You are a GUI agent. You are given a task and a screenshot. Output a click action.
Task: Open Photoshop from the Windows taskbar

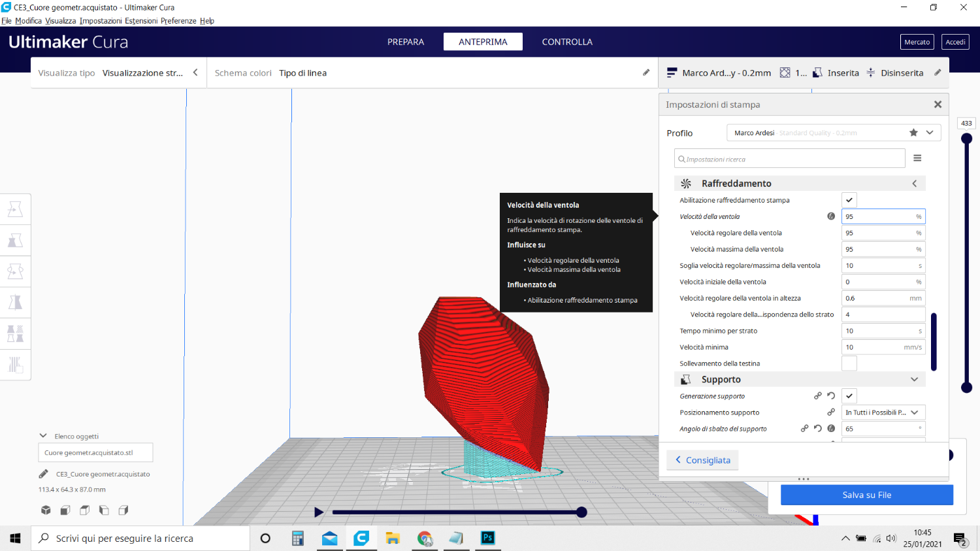click(x=487, y=538)
